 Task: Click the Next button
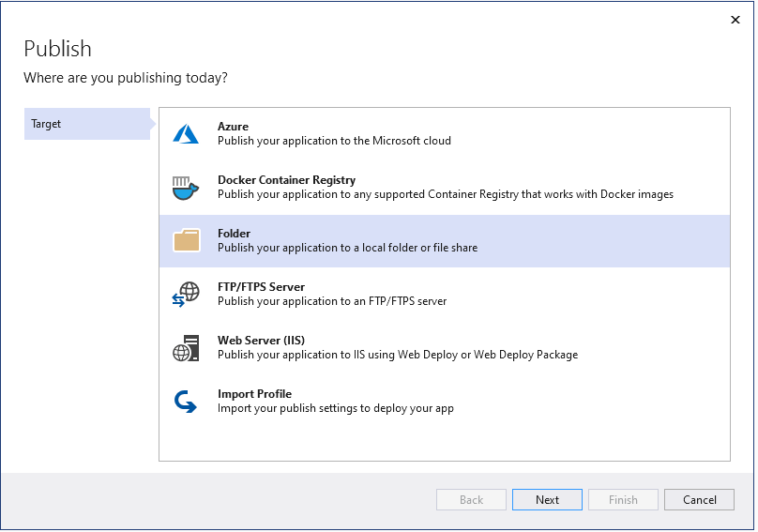coord(547,499)
